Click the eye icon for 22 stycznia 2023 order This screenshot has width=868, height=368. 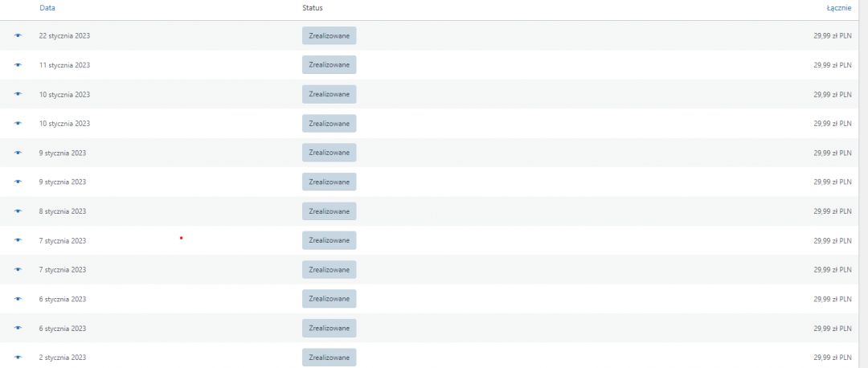(x=18, y=35)
